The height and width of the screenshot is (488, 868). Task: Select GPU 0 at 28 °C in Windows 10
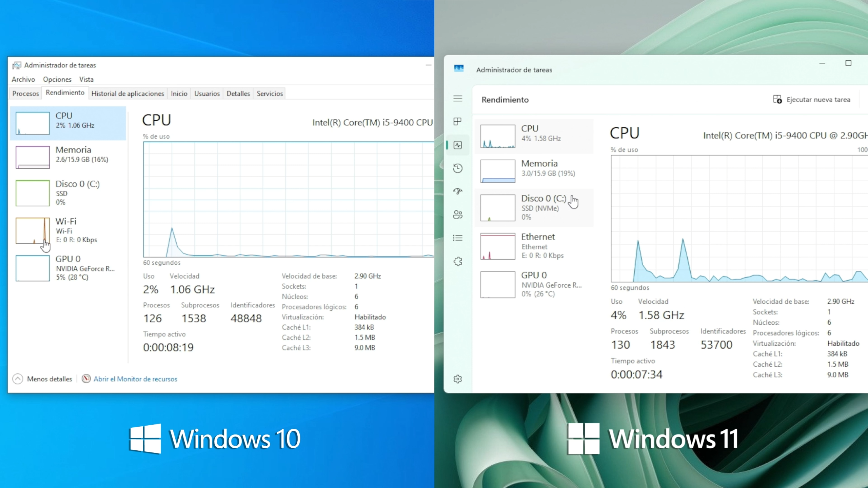[x=68, y=268]
